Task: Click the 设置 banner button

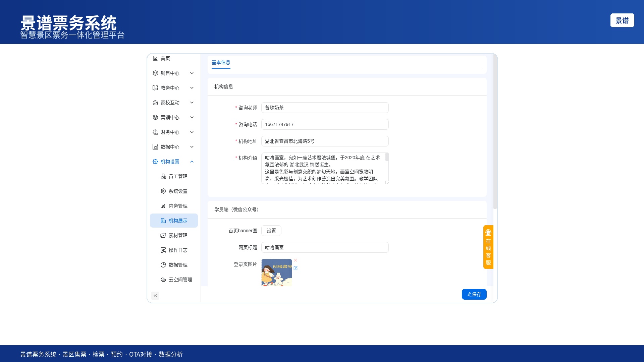Action: (271, 231)
